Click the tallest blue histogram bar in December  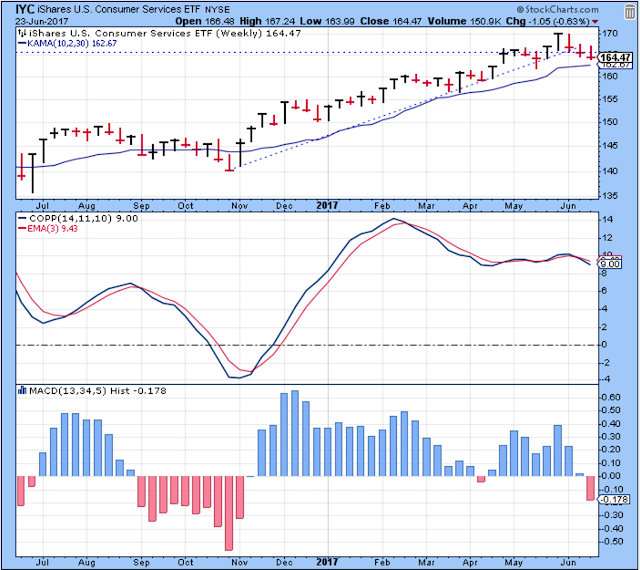pos(295,433)
